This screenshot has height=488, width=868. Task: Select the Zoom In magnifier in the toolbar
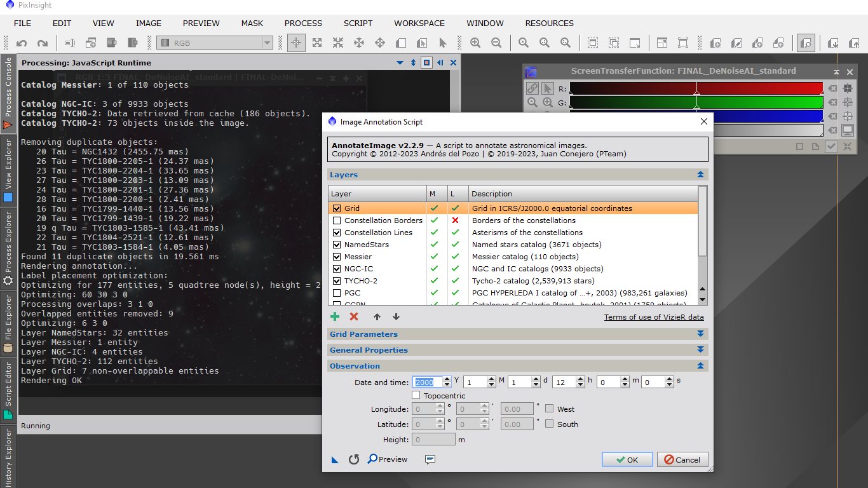tap(475, 43)
